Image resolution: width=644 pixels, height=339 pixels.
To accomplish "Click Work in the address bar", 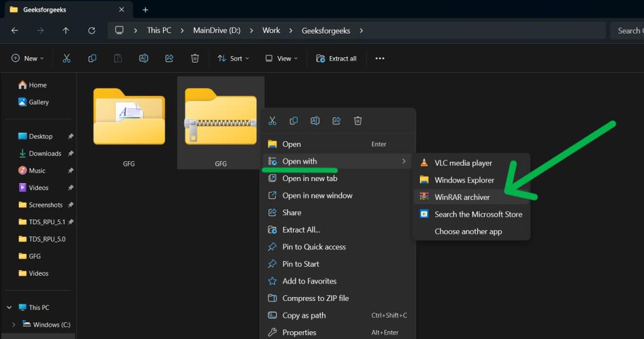I will tap(271, 30).
